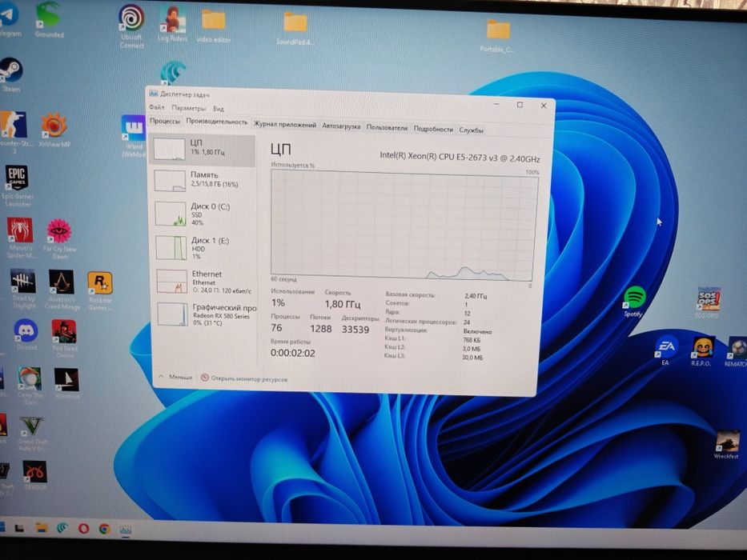This screenshot has width=747, height=560.
Task: Open Google Chrome from the taskbar
Action: tap(105, 529)
